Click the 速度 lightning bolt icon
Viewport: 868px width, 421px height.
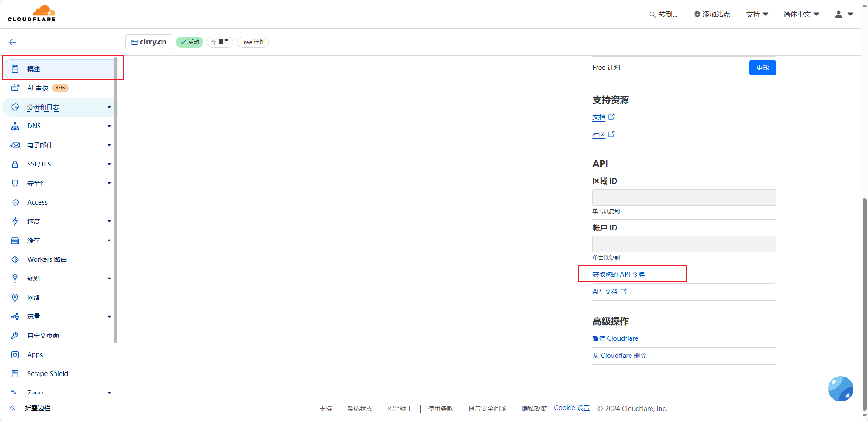pos(15,221)
